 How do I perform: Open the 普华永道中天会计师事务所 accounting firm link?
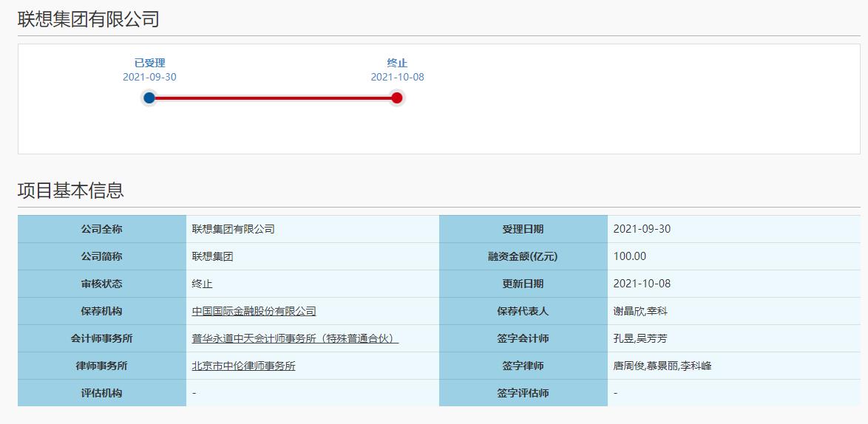295,338
